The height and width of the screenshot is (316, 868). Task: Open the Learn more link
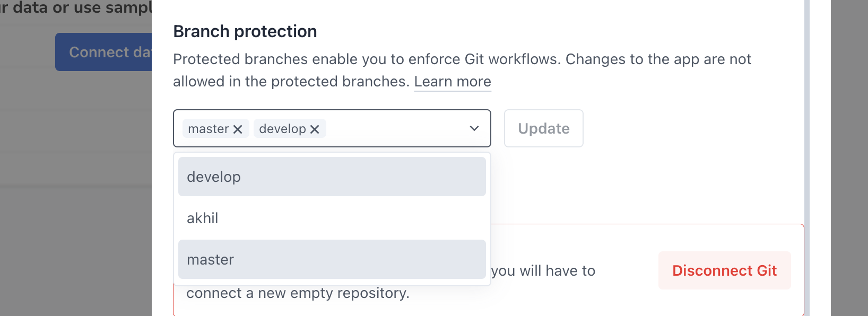[452, 82]
